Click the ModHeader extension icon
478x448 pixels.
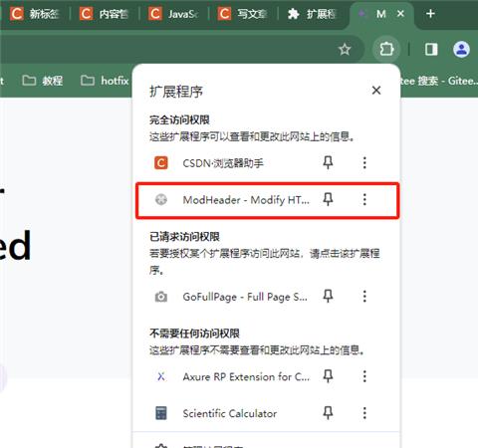click(161, 200)
